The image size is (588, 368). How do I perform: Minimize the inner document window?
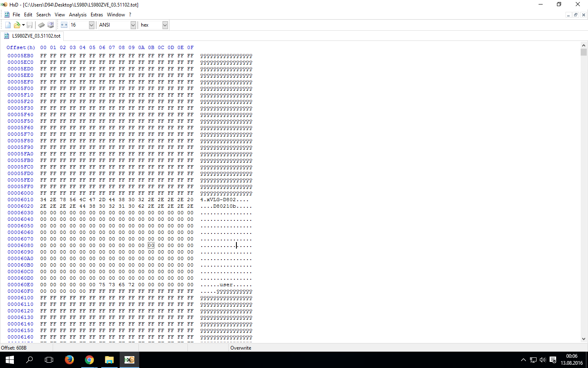coord(568,15)
